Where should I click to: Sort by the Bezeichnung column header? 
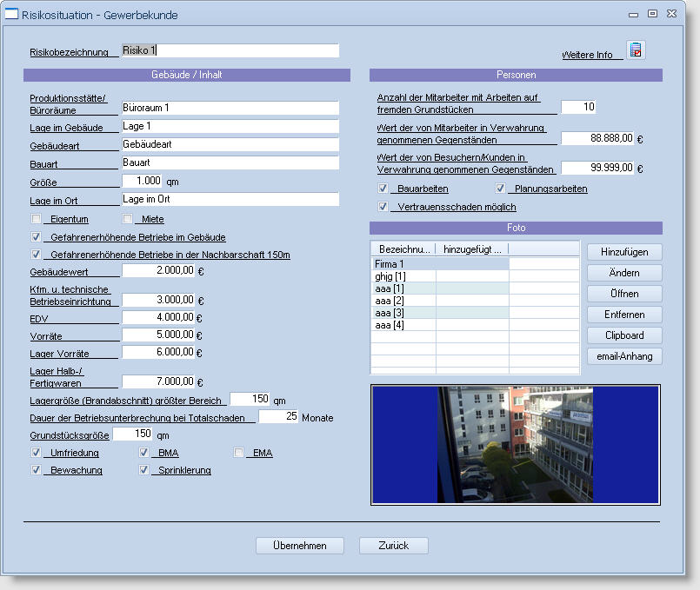(x=403, y=249)
